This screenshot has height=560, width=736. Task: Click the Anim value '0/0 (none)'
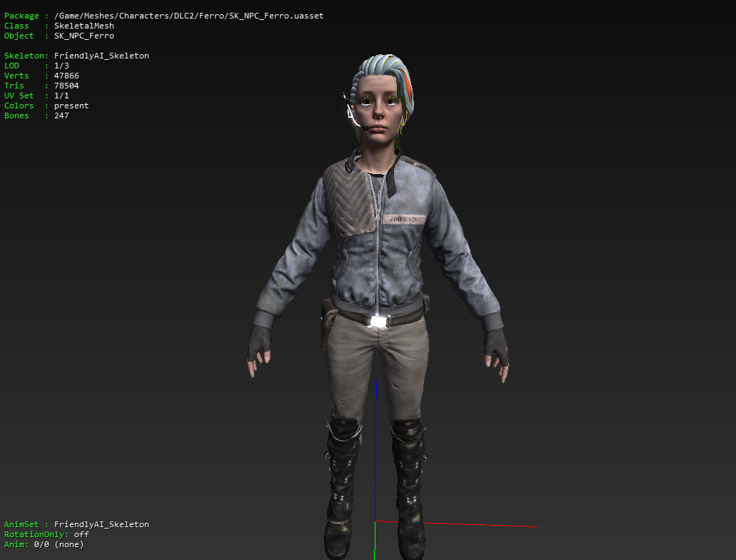coord(59,544)
